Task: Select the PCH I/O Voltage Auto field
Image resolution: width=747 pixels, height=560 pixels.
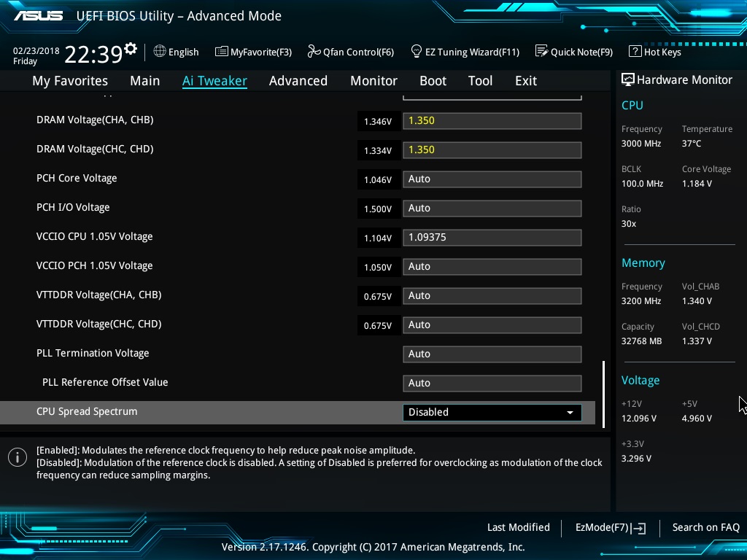Action: 492,208
